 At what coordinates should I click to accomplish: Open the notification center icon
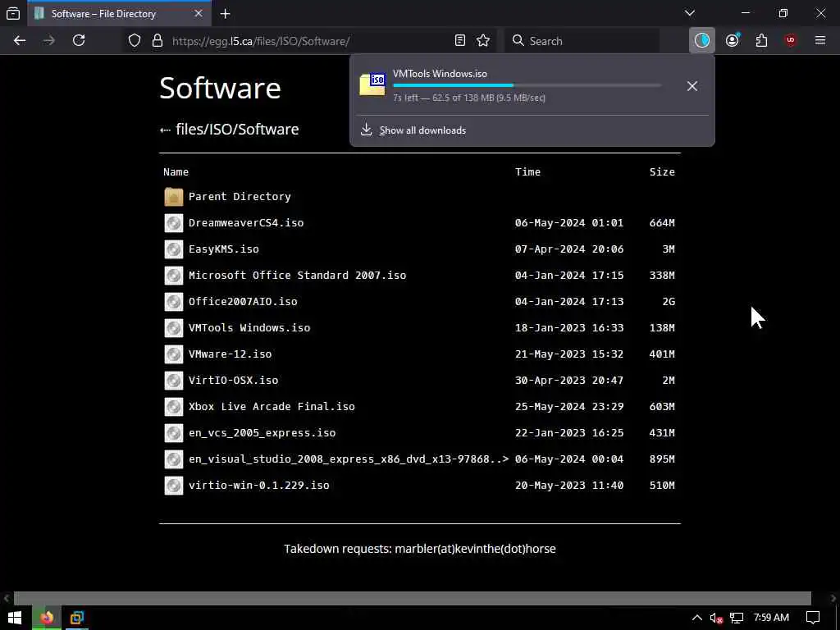[x=813, y=618]
